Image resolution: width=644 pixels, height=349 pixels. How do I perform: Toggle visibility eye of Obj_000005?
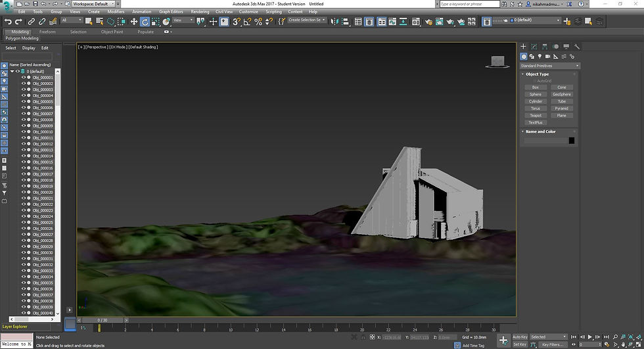(24, 101)
